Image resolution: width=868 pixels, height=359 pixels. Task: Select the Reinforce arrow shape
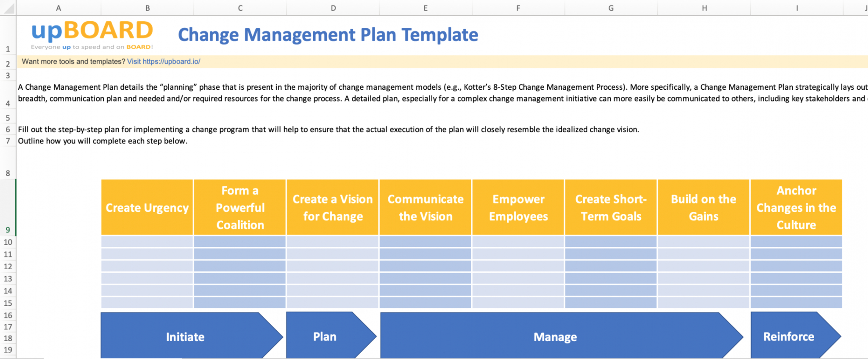[x=789, y=337]
